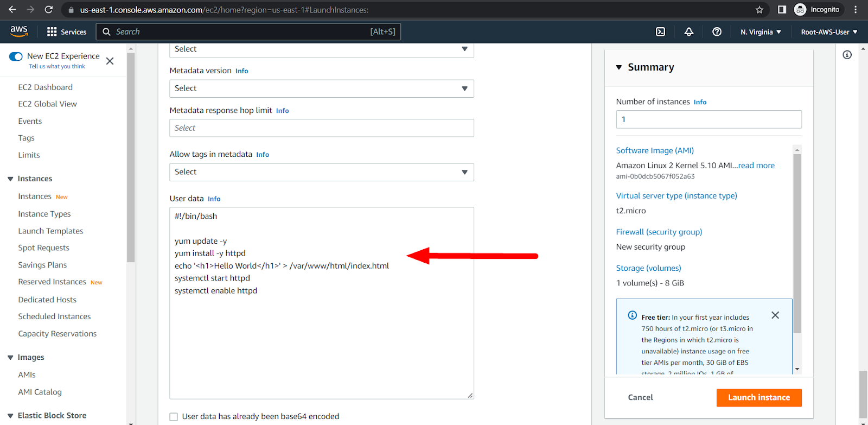This screenshot has width=868, height=425.
Task: Open Instance Types
Action: 44,214
